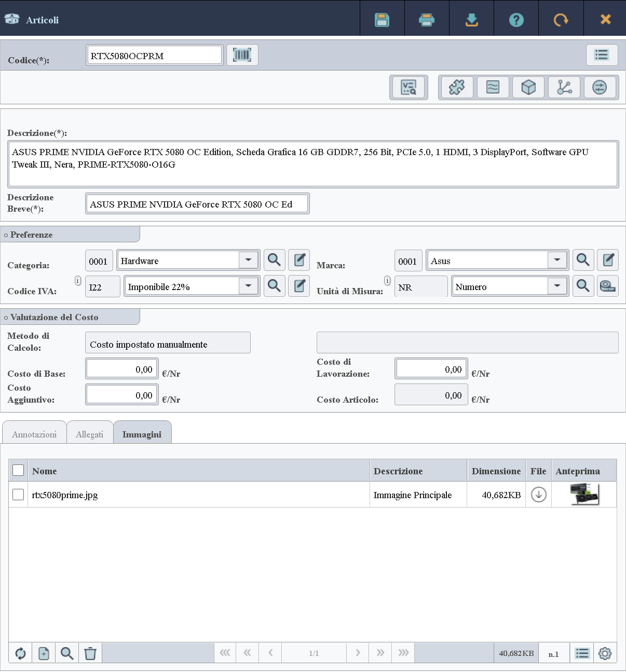Go to last page of images
626x672 pixels.
[x=403, y=653]
